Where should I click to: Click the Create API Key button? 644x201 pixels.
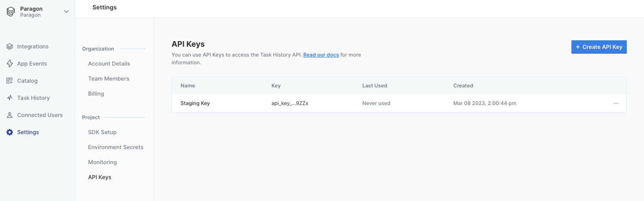pyautogui.click(x=599, y=47)
